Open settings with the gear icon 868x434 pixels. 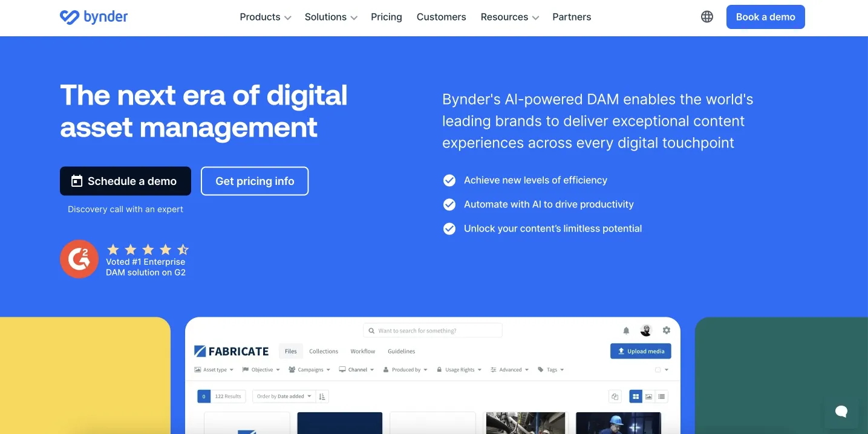pyautogui.click(x=666, y=330)
